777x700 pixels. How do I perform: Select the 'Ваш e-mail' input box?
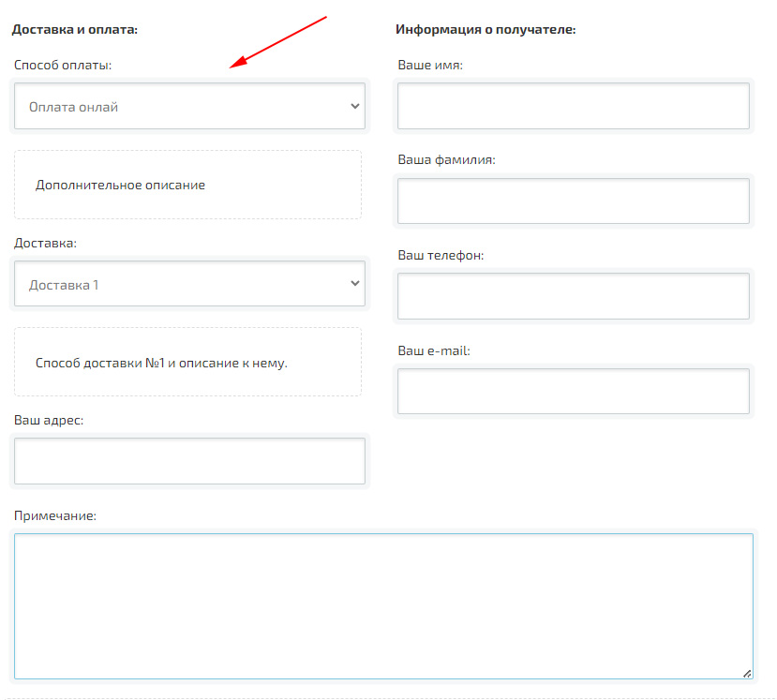pos(573,392)
